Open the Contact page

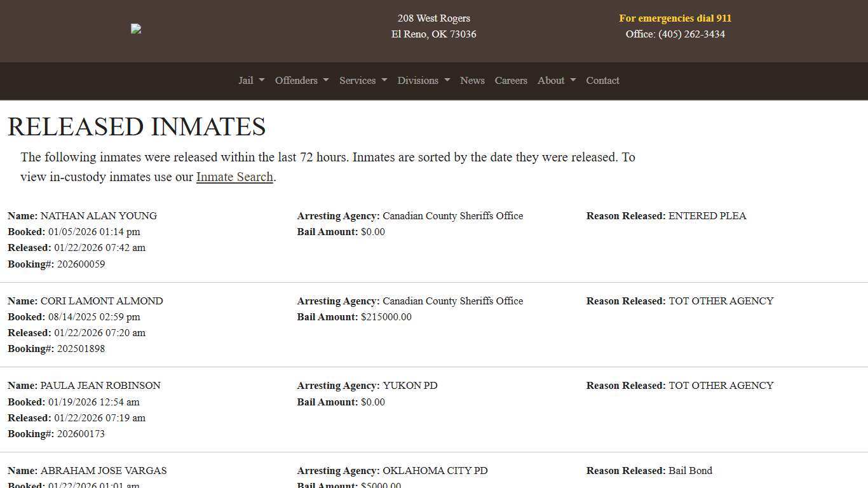coord(602,81)
